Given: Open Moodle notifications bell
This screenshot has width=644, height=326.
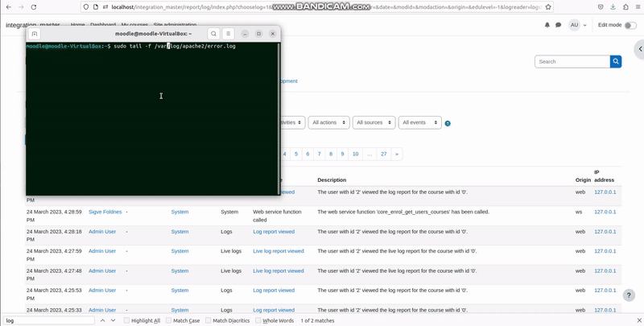Looking at the screenshot, I should (x=547, y=25).
